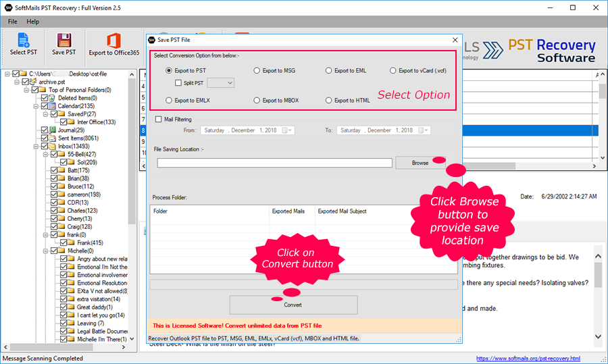
Task: Click the Folder column header
Action: click(x=210, y=211)
